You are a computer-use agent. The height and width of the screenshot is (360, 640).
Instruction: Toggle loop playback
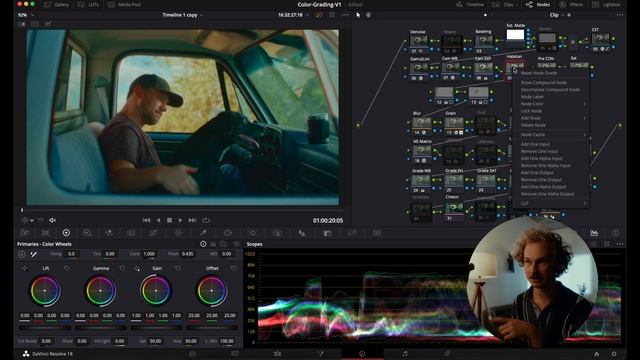(206, 220)
